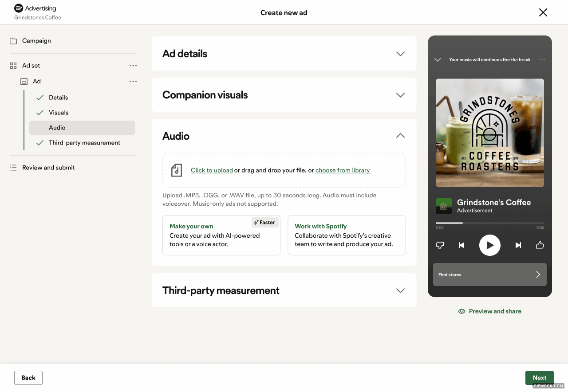Click the Grindstones Coffee Roasters ad image
Image resolution: width=568 pixels, height=392 pixels.
point(490,133)
